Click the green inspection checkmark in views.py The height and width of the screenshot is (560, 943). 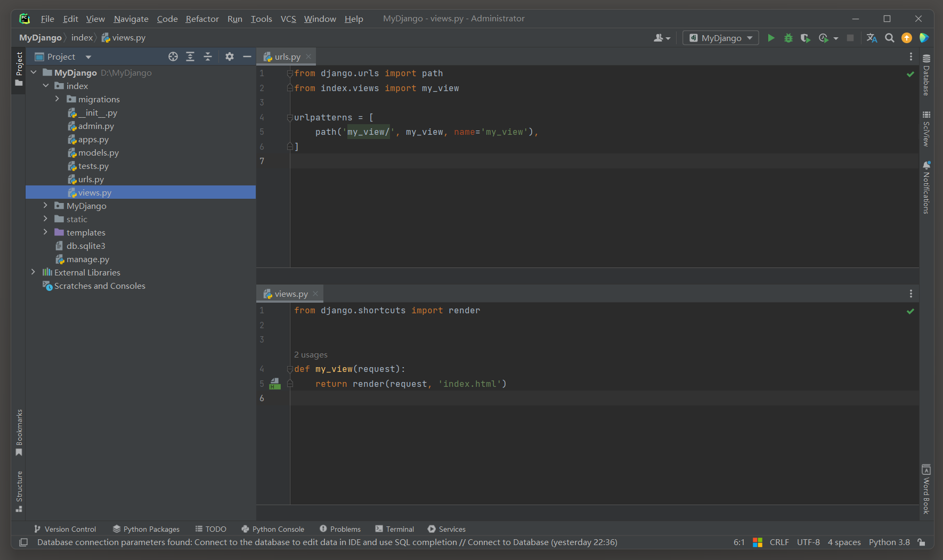click(x=911, y=311)
